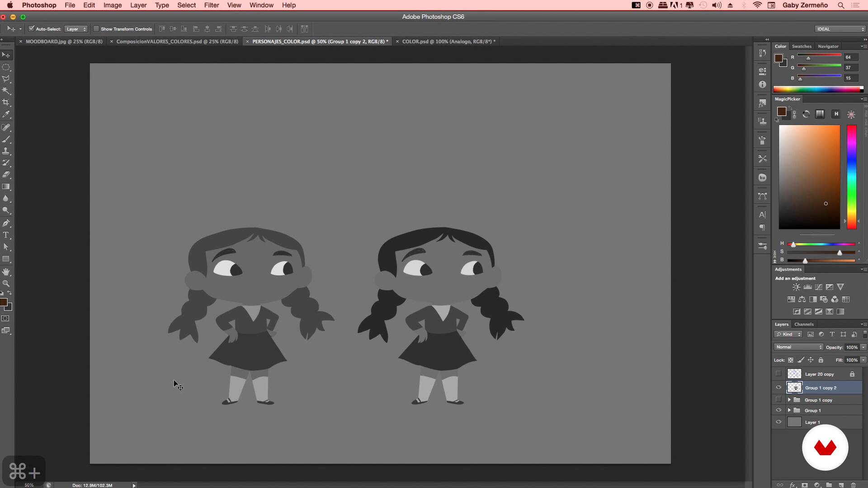Hide Layer 1 visibility
The width and height of the screenshot is (868, 488).
pyautogui.click(x=778, y=422)
